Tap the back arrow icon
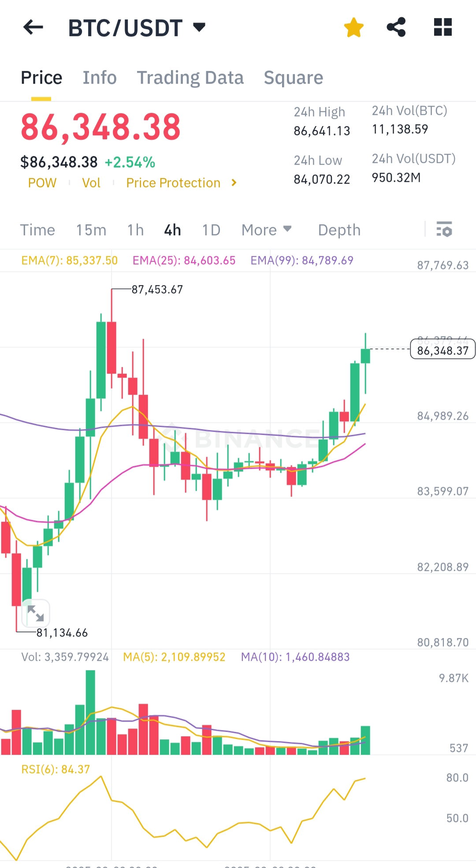 pyautogui.click(x=33, y=27)
